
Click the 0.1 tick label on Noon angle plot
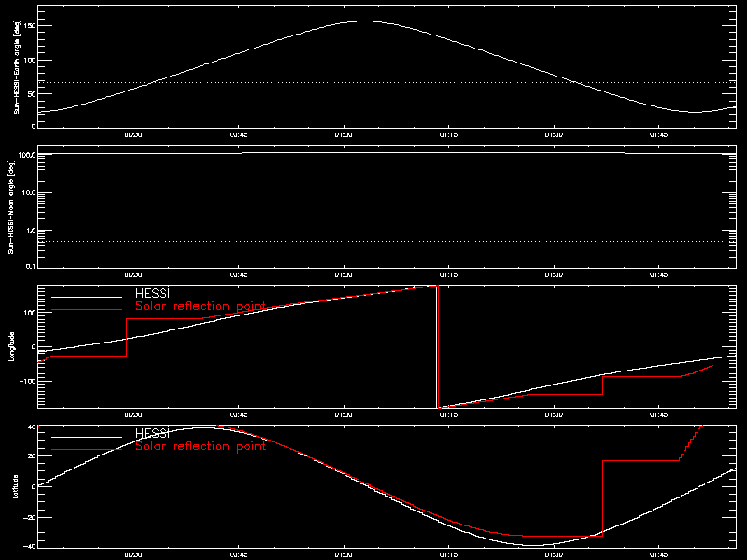[x=30, y=266]
